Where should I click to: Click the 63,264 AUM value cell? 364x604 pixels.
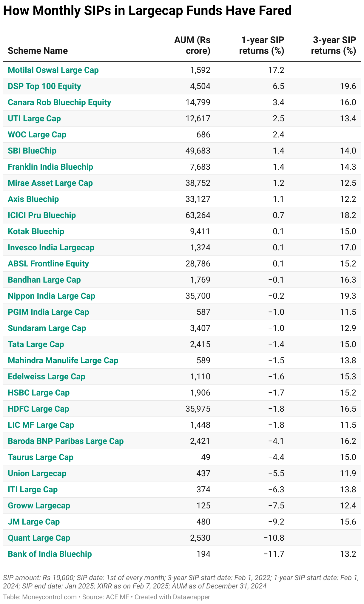[x=198, y=215]
